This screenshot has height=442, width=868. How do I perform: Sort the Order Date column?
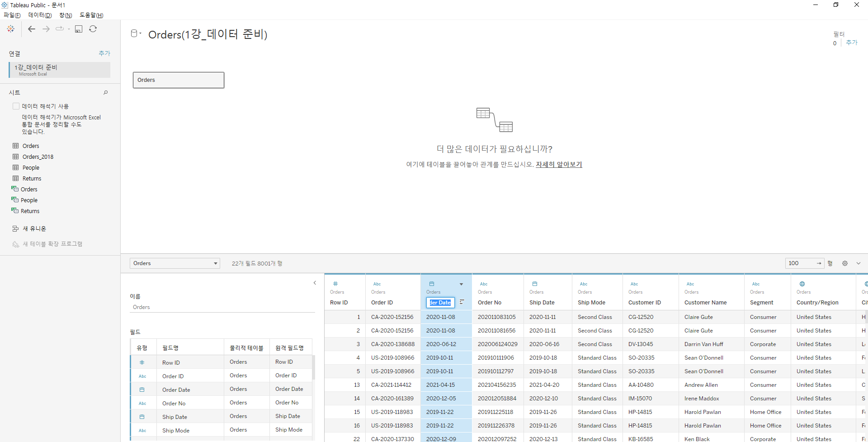pos(462,302)
